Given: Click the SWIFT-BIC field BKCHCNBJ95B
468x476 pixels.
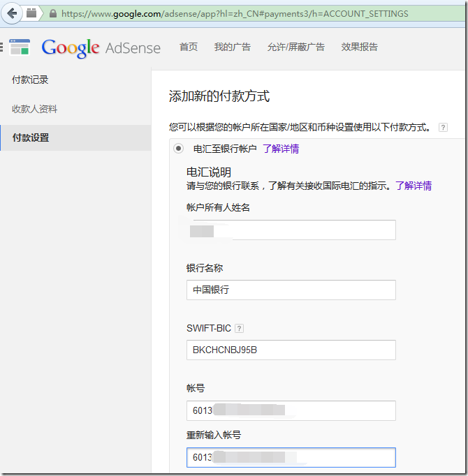Looking at the screenshot, I should coord(291,350).
